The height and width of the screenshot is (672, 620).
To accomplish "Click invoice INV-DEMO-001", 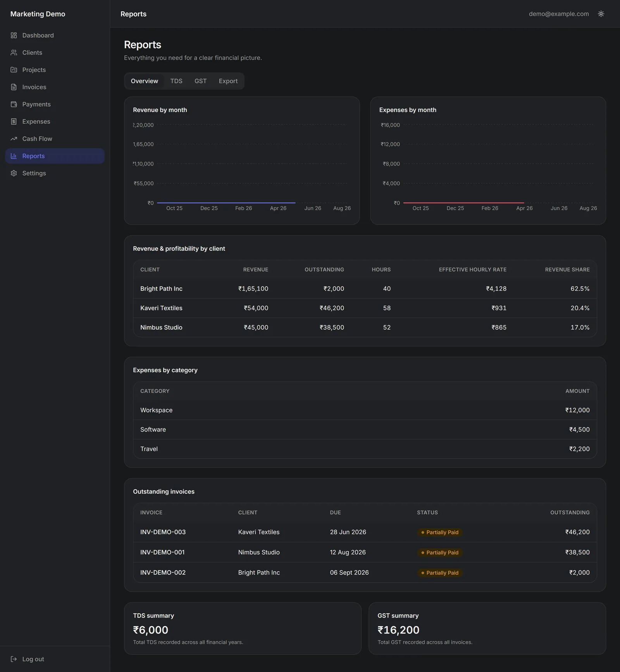I will [162, 552].
